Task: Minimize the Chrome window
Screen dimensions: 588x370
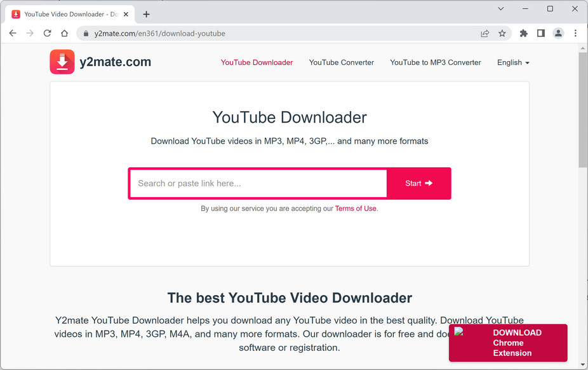Action: (x=525, y=9)
